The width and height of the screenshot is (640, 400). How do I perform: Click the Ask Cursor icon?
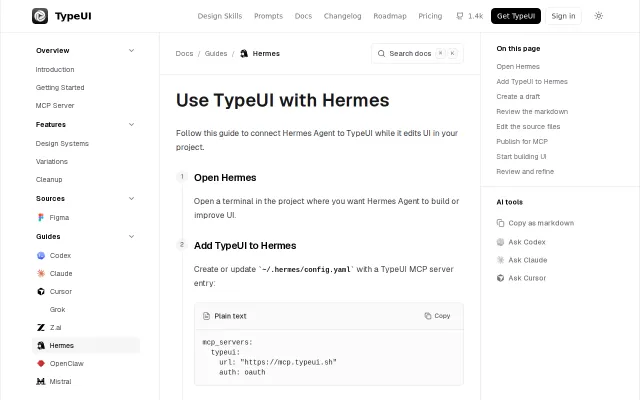coord(500,278)
